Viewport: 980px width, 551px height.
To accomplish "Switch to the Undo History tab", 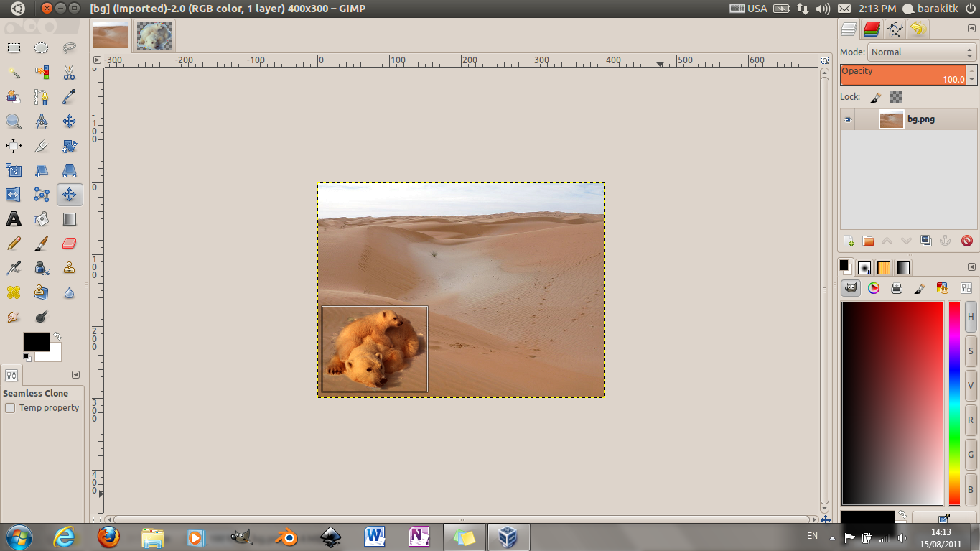I will coord(918,29).
